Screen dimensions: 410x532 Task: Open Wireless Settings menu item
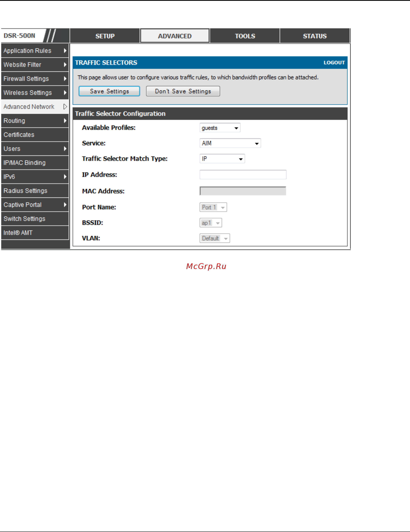tap(35, 93)
